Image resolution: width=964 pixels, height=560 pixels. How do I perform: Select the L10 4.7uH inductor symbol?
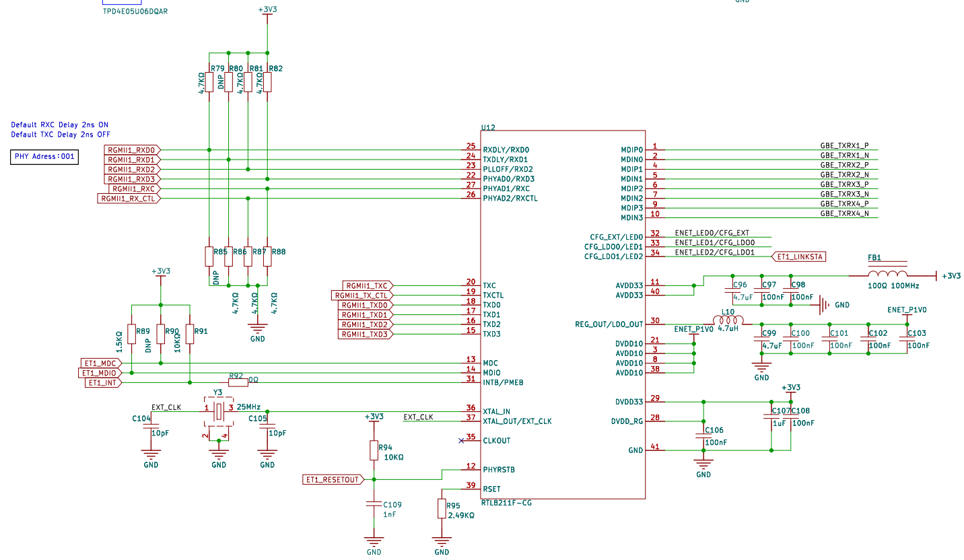point(728,322)
